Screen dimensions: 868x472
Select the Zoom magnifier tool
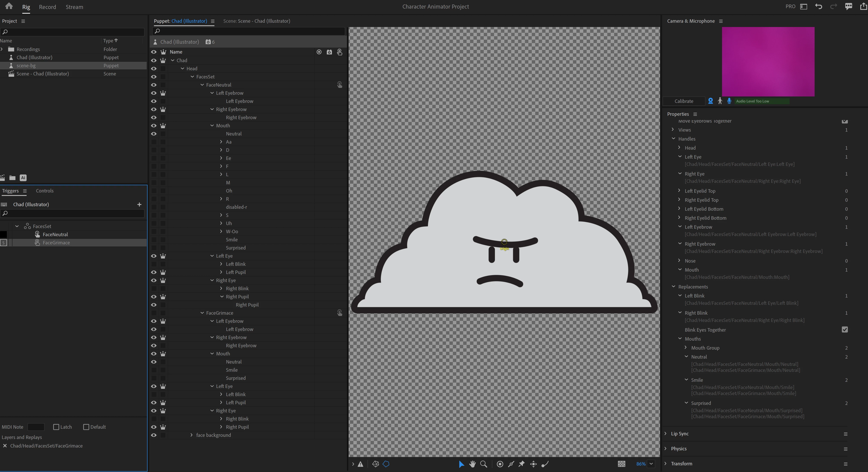(x=484, y=464)
